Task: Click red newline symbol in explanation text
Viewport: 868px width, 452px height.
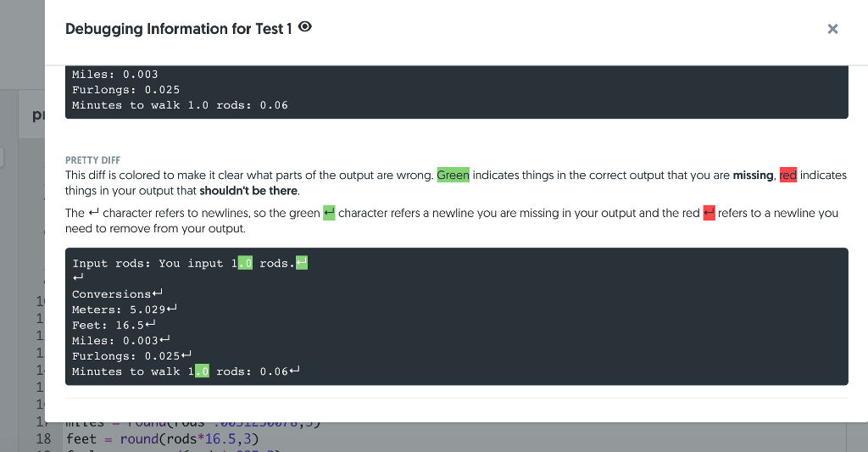Action: (x=709, y=213)
